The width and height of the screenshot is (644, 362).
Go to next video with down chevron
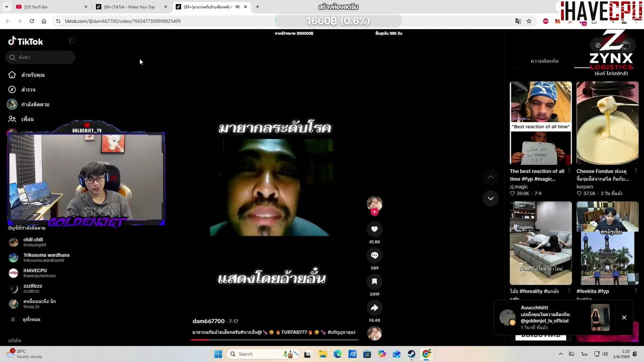coord(491,199)
